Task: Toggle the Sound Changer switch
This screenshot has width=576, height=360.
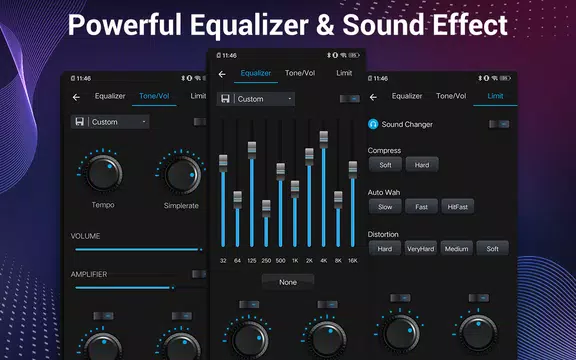Action: (499, 124)
